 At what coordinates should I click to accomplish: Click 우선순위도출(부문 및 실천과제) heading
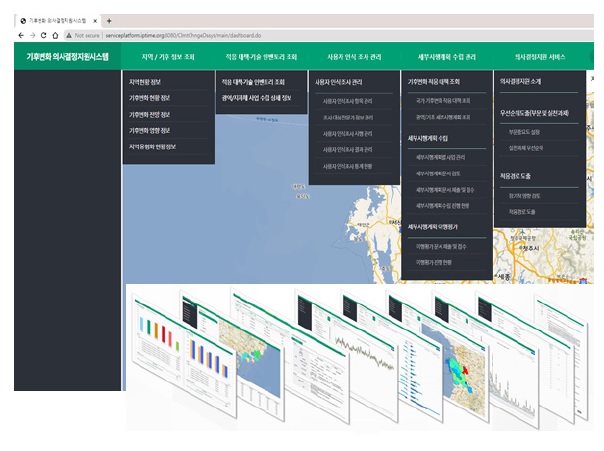click(x=534, y=113)
